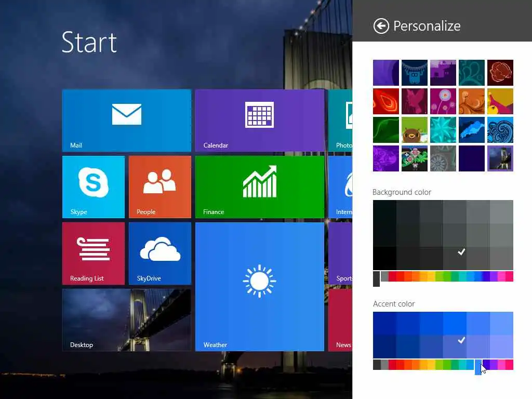532x399 pixels.
Task: Choose the brown owl creature thumbnail
Action: [x=415, y=130]
